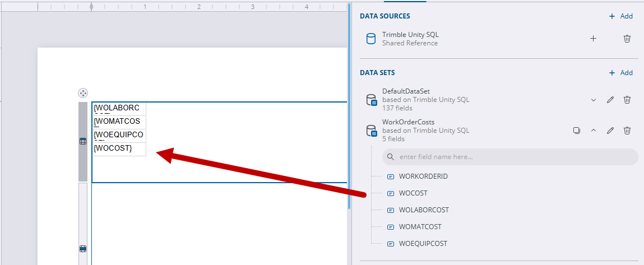Delete the Trimble Unity SQL data source
This screenshot has width=644, height=265.
click(x=627, y=39)
